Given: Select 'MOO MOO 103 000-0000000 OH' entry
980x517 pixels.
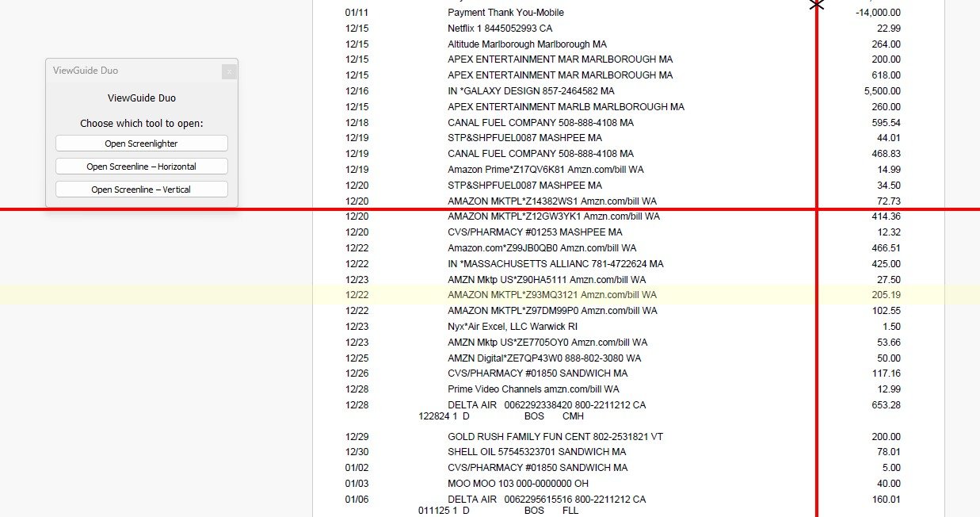Looking at the screenshot, I should coord(517,484).
